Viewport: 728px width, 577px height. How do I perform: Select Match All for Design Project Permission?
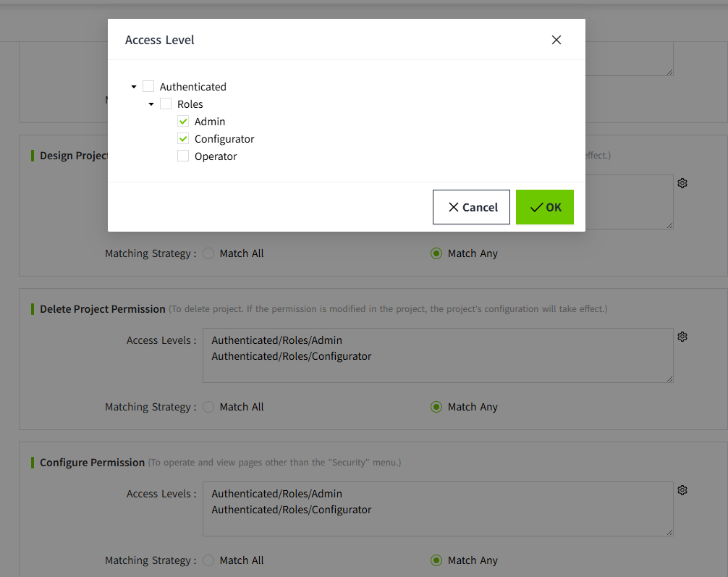pyautogui.click(x=208, y=253)
